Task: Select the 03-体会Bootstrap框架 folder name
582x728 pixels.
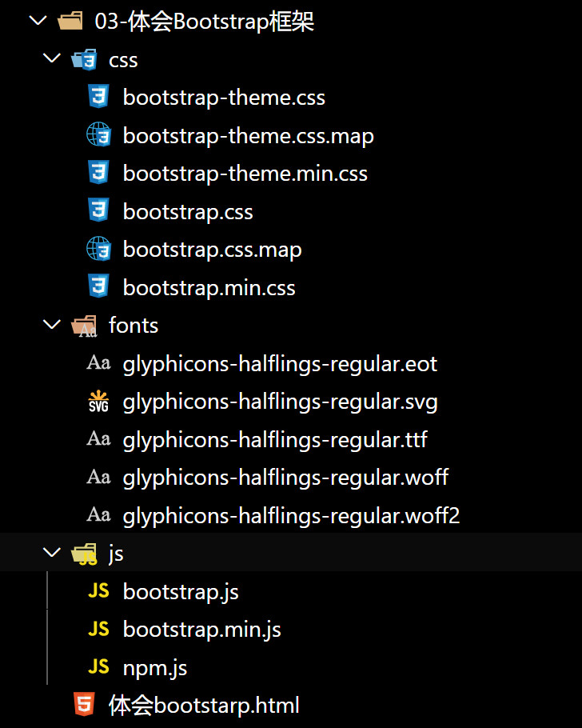Action: [204, 22]
